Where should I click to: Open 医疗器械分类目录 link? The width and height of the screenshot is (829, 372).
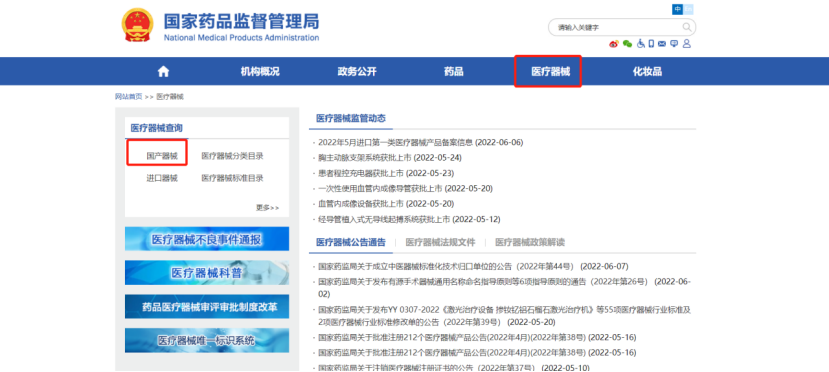pos(233,156)
